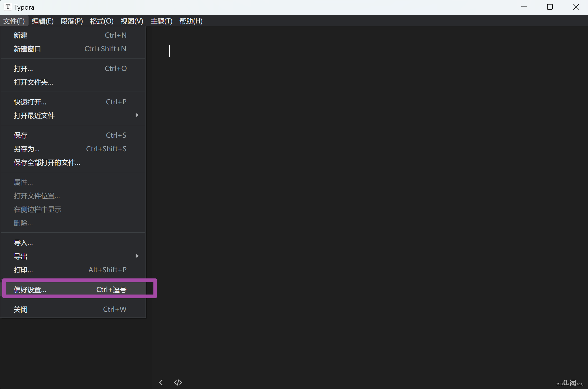Switch to source code mode icon

tap(178, 382)
